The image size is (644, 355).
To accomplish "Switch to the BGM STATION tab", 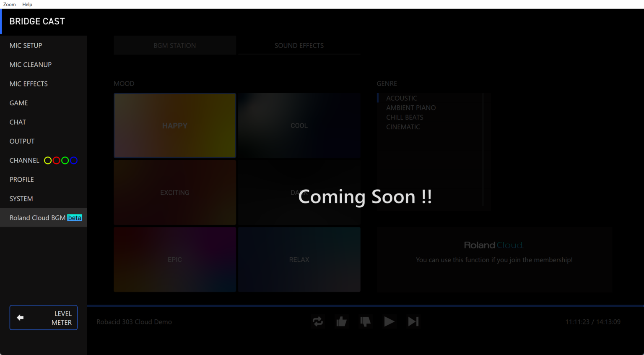I will (x=175, y=45).
